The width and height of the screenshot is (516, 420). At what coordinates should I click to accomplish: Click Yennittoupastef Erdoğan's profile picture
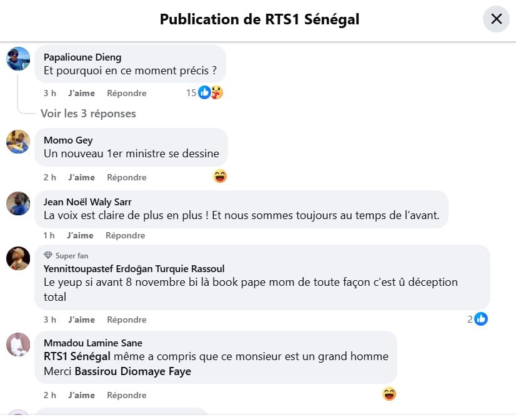(x=18, y=258)
